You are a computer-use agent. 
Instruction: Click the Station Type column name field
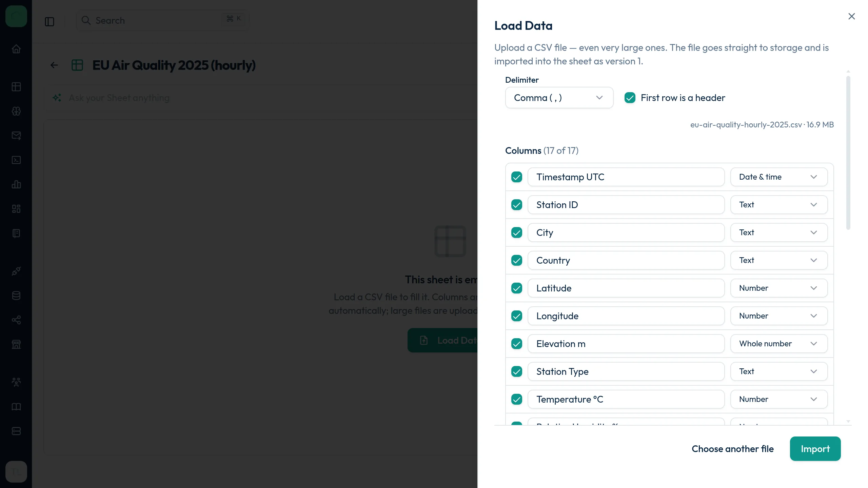(x=626, y=371)
